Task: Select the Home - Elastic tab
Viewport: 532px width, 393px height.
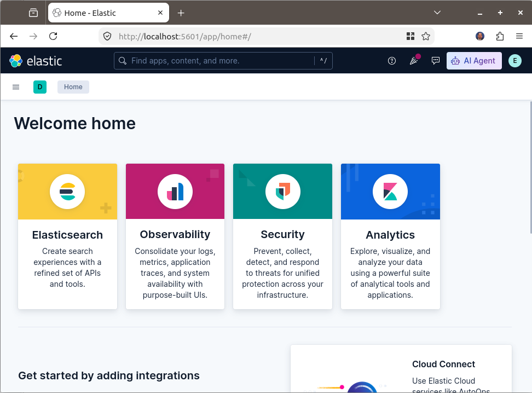Action: tap(108, 13)
